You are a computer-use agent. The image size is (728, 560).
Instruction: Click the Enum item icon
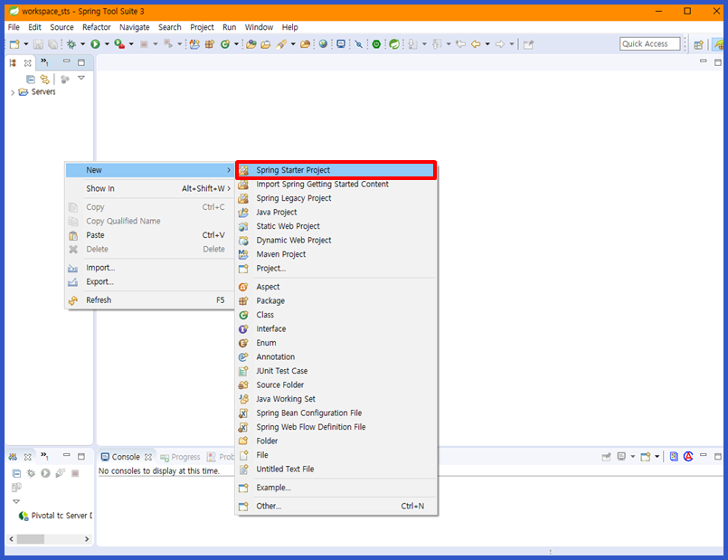pos(243,343)
